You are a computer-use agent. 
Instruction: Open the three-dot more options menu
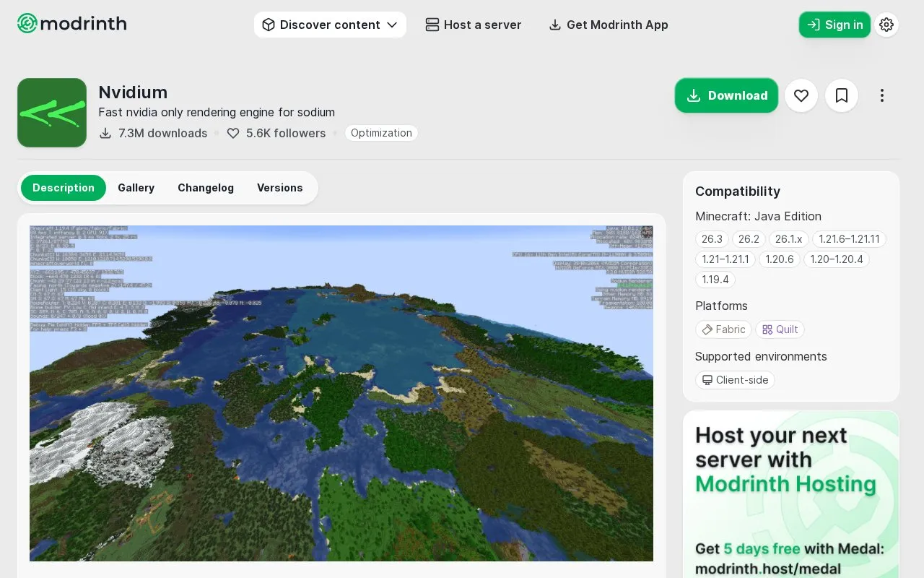(x=882, y=95)
